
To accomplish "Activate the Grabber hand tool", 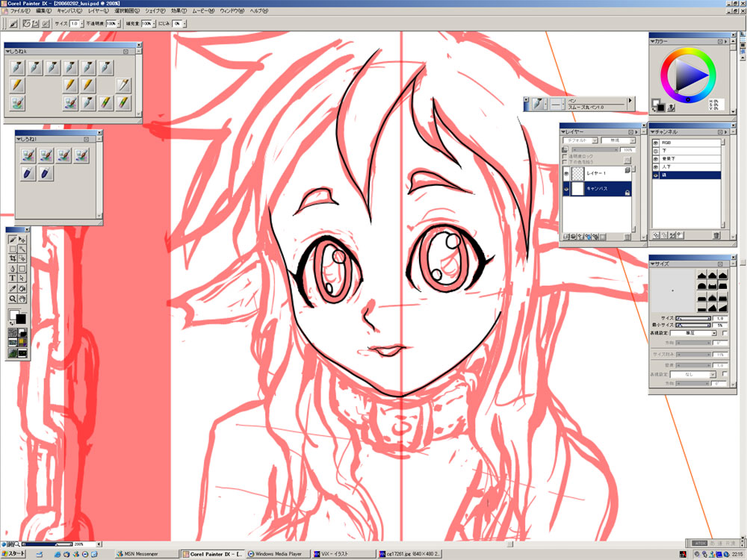I will coord(22,298).
